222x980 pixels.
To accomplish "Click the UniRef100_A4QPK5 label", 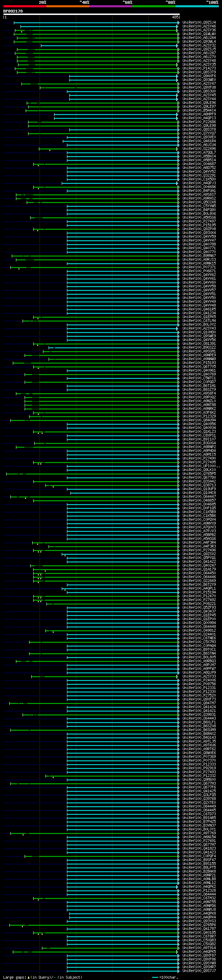I will 199,951.
